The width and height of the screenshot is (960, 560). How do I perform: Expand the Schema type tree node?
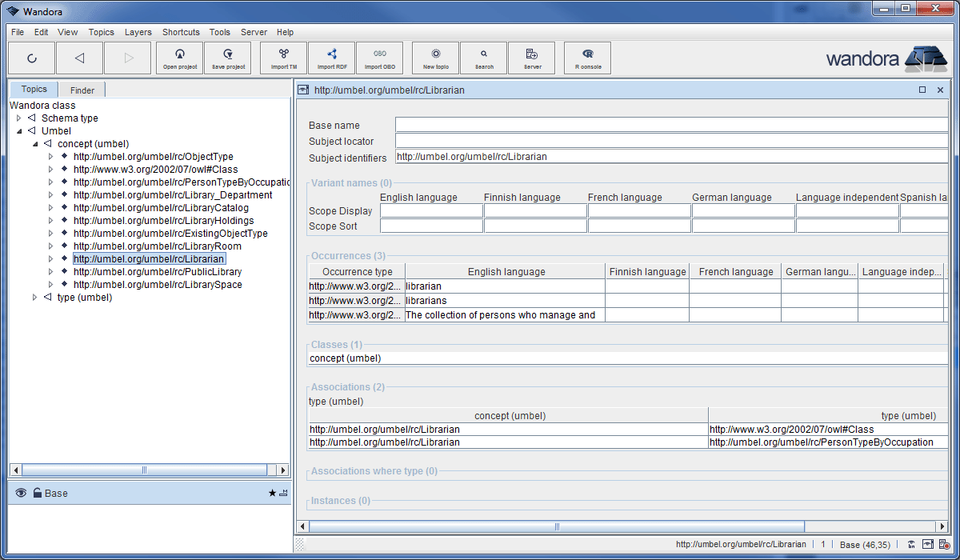18,118
